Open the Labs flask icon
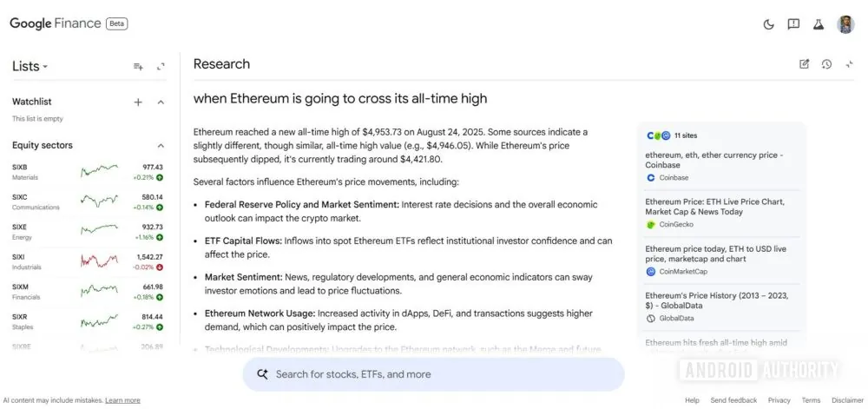The image size is (868, 409). pyautogui.click(x=818, y=24)
